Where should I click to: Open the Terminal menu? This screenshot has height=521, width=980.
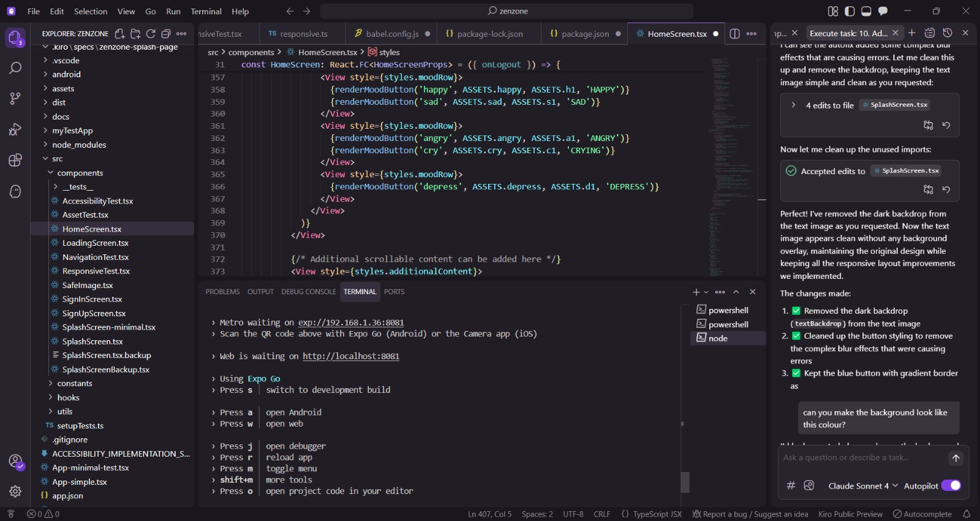point(206,11)
